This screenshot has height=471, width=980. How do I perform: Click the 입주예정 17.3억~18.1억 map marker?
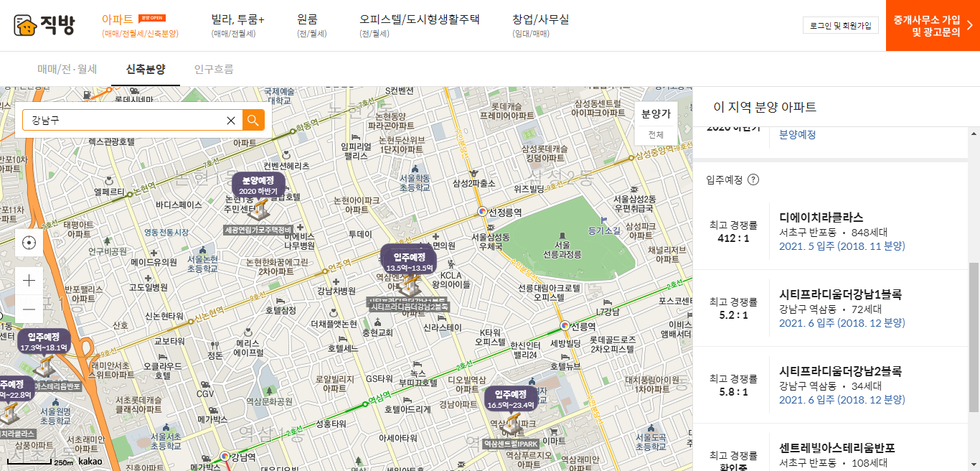[x=44, y=341]
